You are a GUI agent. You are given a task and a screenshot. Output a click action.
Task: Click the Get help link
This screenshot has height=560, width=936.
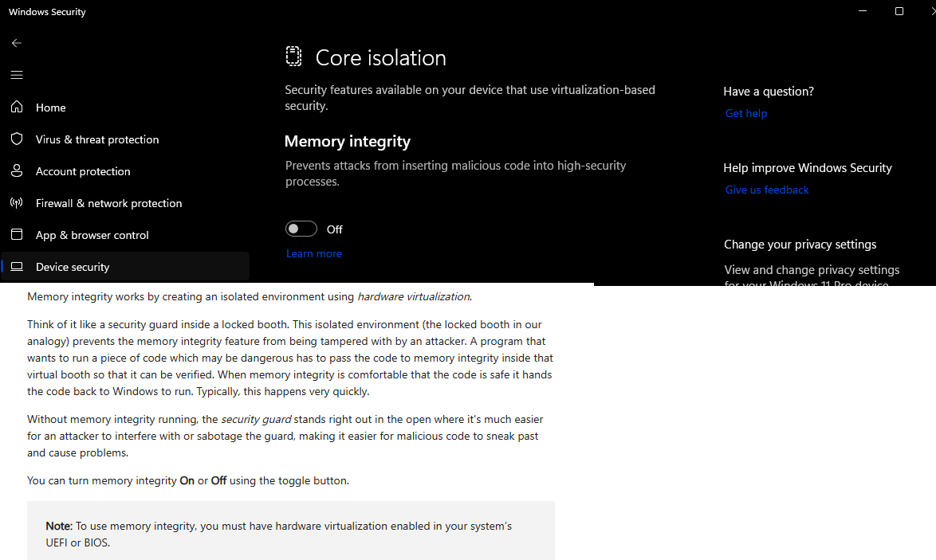pos(745,113)
